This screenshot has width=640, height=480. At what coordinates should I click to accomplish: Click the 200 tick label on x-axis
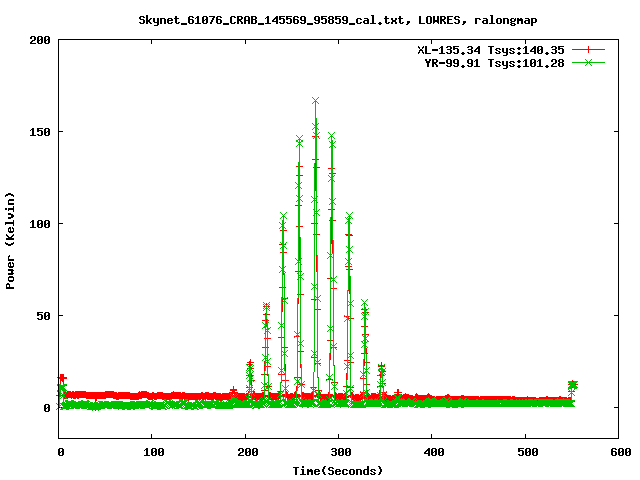point(245,453)
